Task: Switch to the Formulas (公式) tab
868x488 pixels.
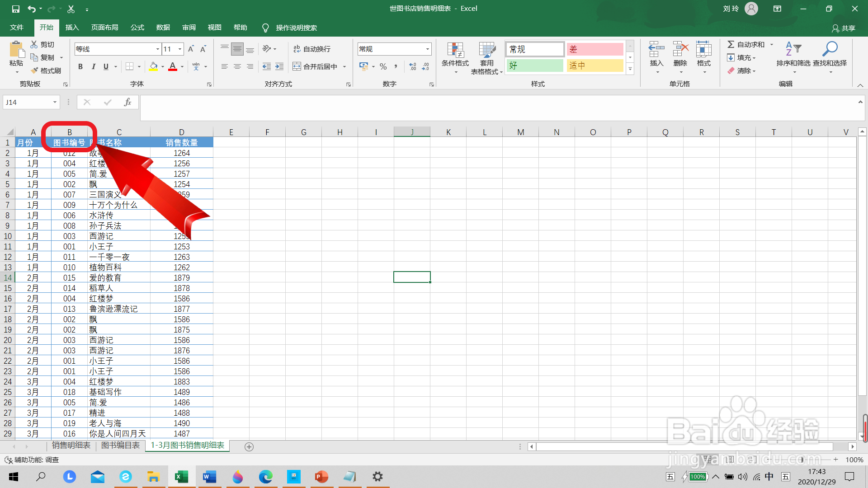Action: (x=137, y=28)
